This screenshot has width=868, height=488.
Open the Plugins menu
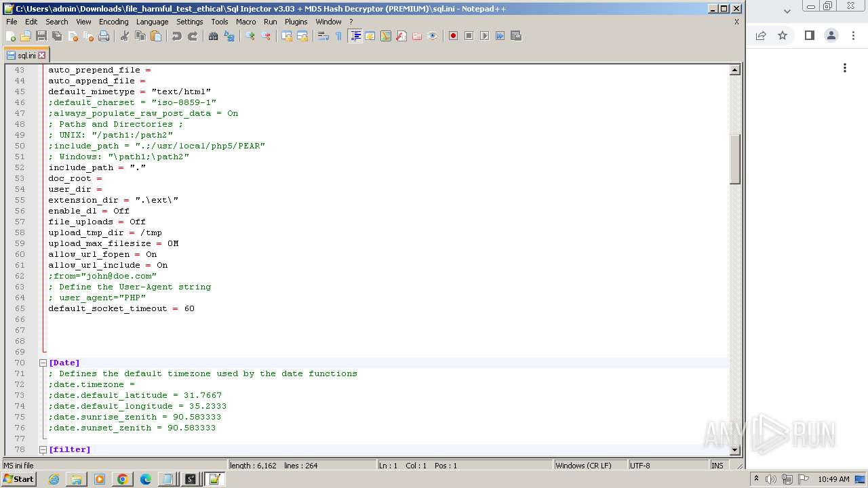point(296,22)
